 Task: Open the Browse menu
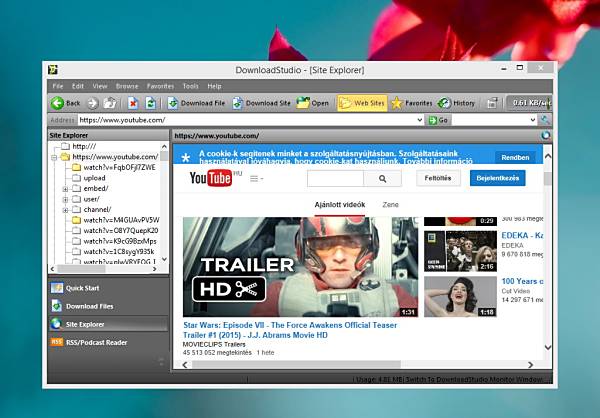coord(127,86)
